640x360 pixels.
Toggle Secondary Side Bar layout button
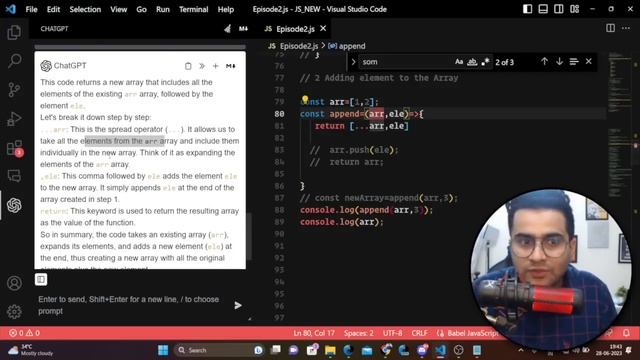tap(558, 9)
